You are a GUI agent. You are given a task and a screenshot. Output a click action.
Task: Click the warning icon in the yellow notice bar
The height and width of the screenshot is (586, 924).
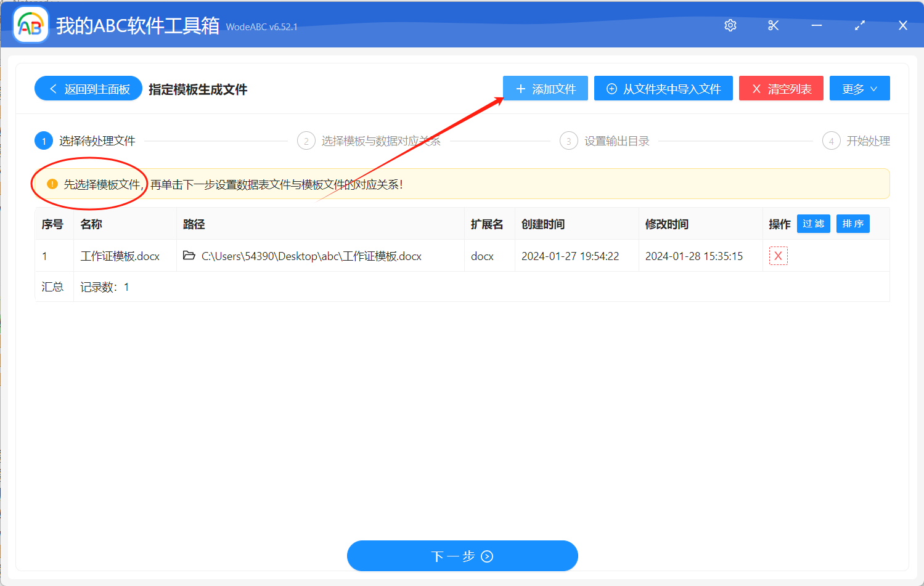pos(51,184)
